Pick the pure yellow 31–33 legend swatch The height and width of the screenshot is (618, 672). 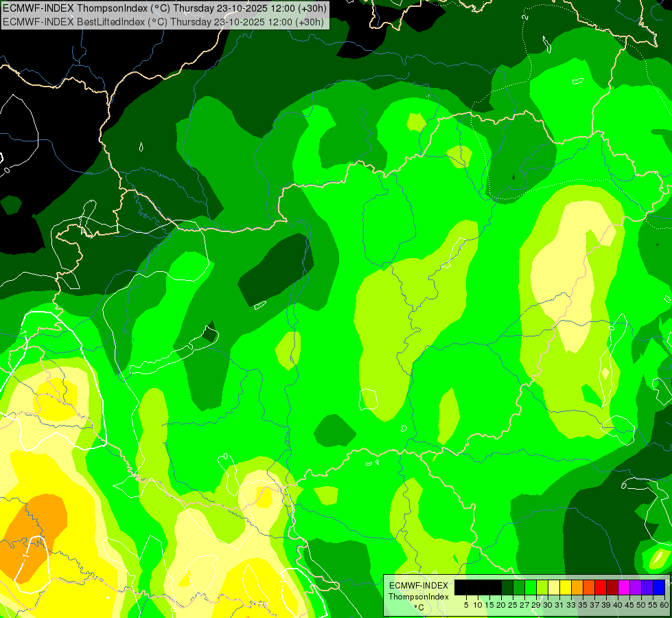(566, 587)
